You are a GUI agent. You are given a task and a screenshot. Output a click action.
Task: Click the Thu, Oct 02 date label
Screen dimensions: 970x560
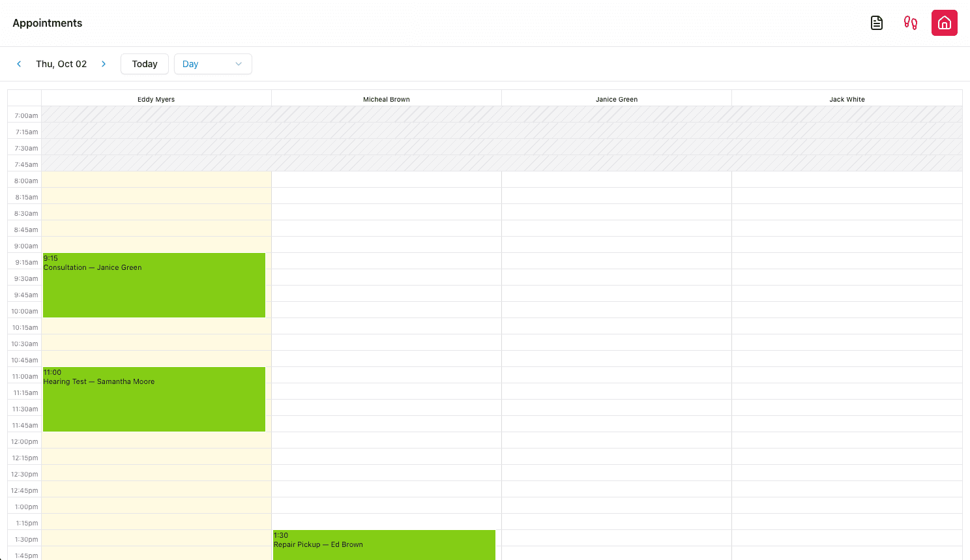(x=61, y=64)
